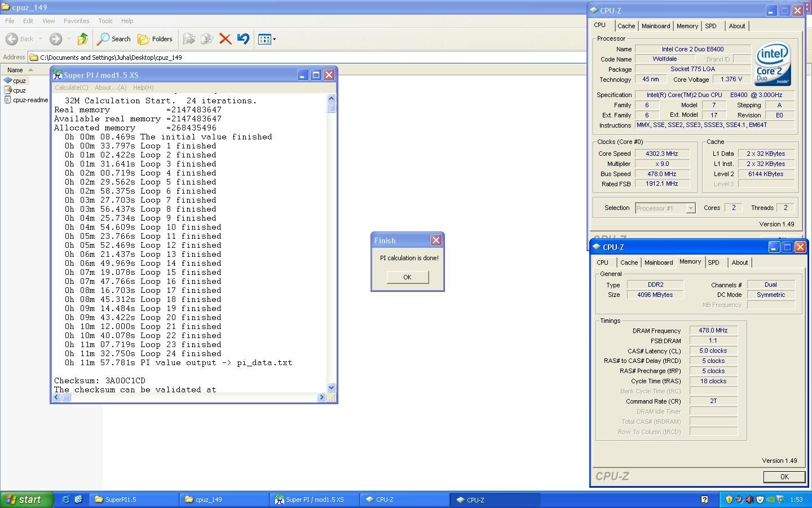Switch to Mainboard tab in top CPU-Z

point(656,26)
